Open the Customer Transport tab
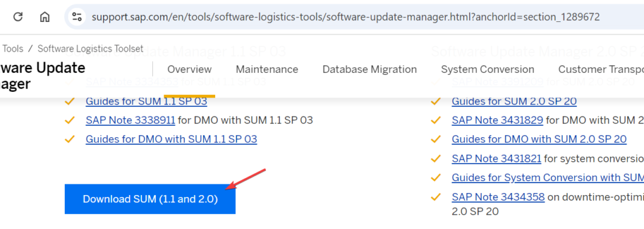This screenshot has height=229, width=644. (x=601, y=69)
